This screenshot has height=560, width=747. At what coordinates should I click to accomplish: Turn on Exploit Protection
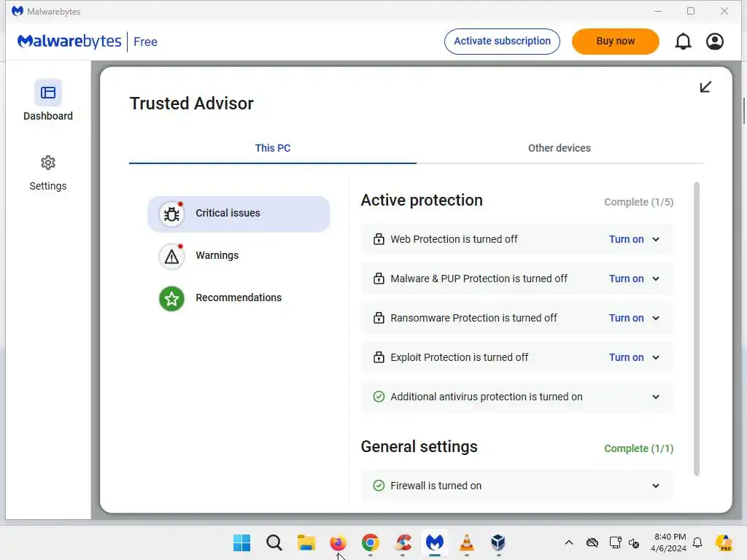pyautogui.click(x=626, y=357)
